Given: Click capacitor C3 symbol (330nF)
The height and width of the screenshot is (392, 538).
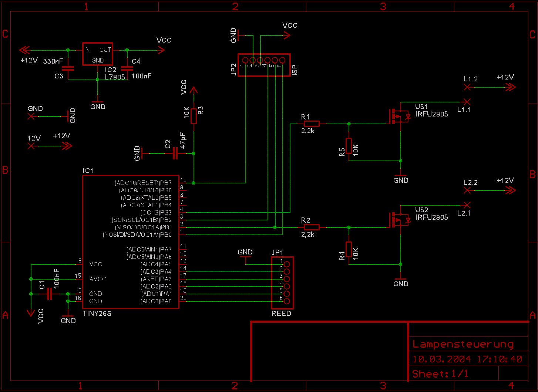Looking at the screenshot, I should pyautogui.click(x=68, y=68).
